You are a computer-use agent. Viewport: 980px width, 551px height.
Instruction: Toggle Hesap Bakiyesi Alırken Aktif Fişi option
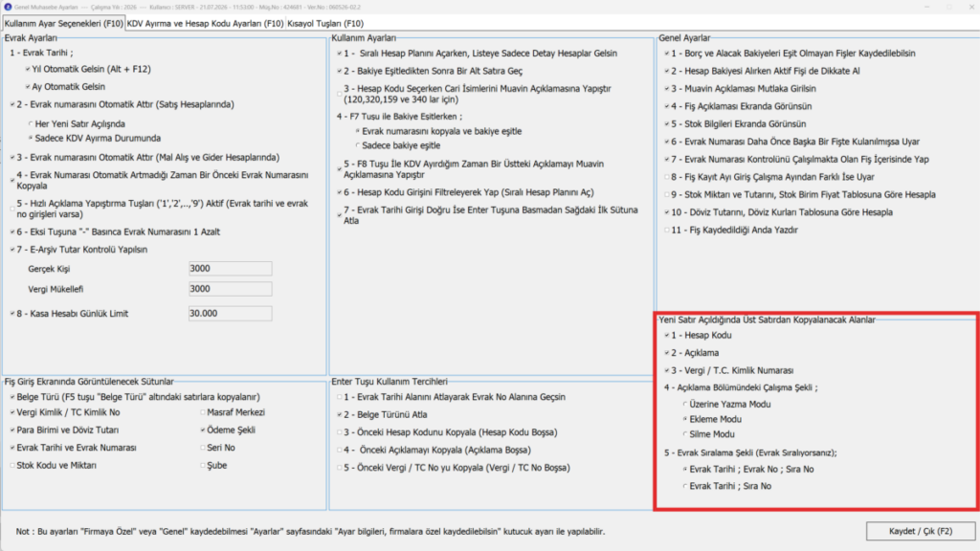click(667, 71)
